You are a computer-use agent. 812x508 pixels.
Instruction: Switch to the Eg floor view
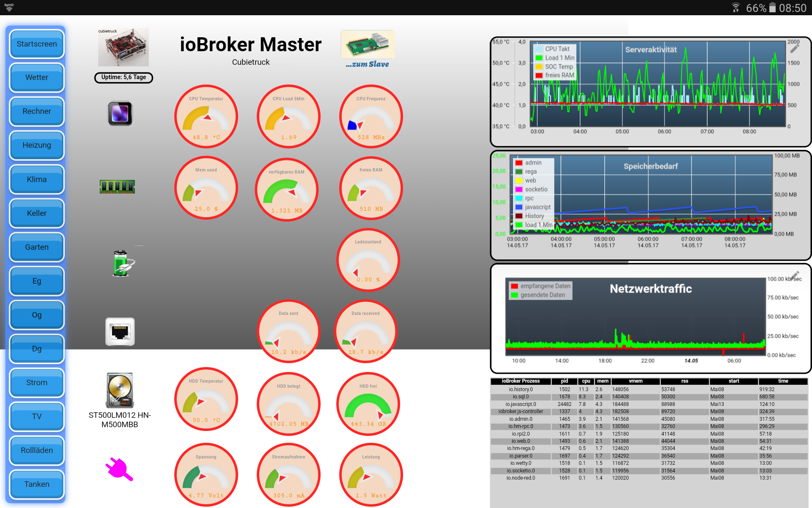37,281
